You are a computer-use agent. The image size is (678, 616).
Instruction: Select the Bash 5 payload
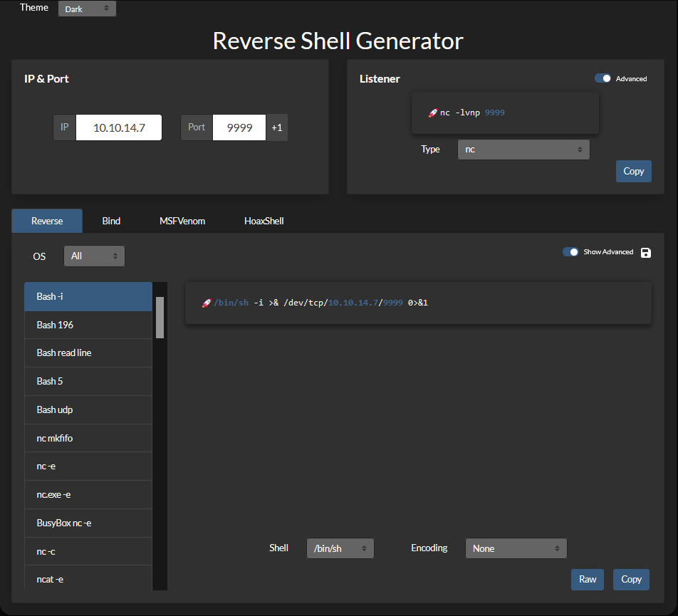point(88,381)
